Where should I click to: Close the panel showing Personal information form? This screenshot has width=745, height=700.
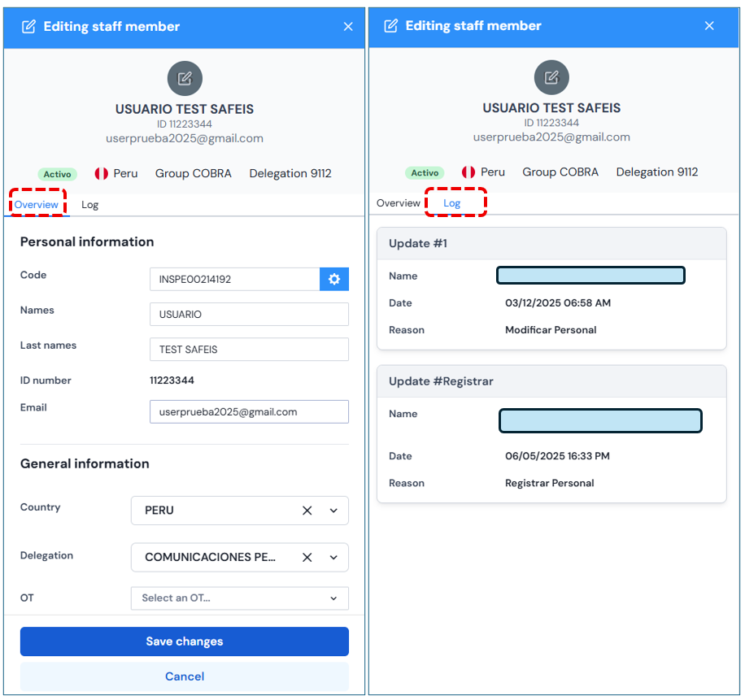[348, 27]
